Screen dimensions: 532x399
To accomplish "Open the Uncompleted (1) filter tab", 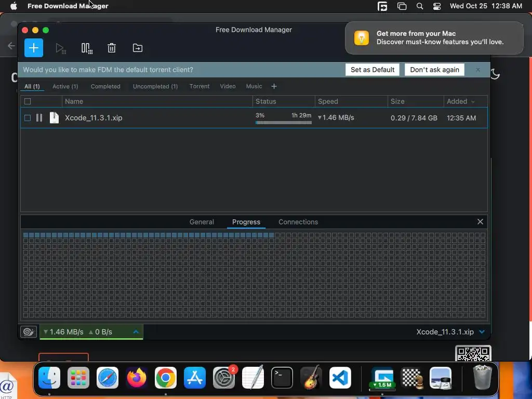I will [x=155, y=87].
